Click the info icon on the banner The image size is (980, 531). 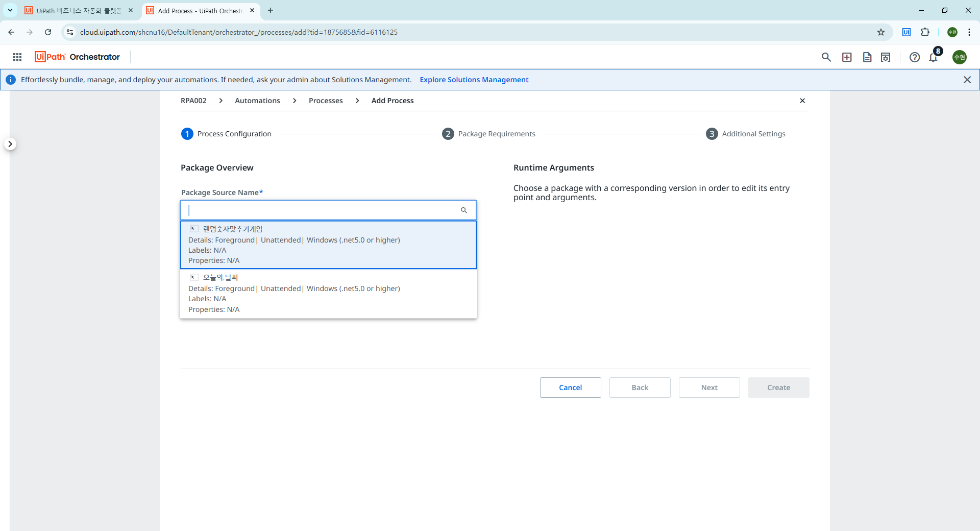(11, 80)
